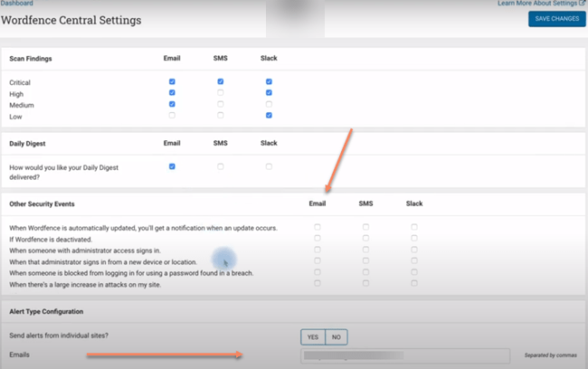
Task: Check SMS for Wordfence deactivated event
Action: (365, 238)
